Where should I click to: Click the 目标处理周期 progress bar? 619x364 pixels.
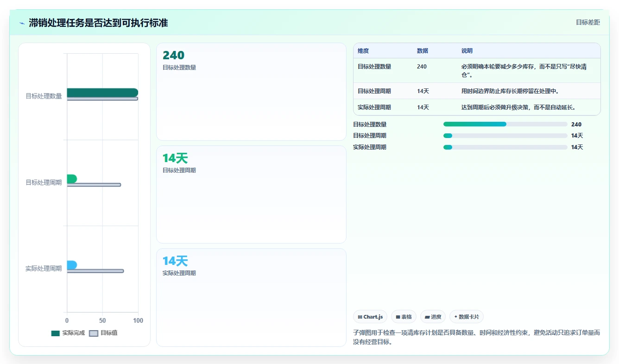pyautogui.click(x=505, y=136)
